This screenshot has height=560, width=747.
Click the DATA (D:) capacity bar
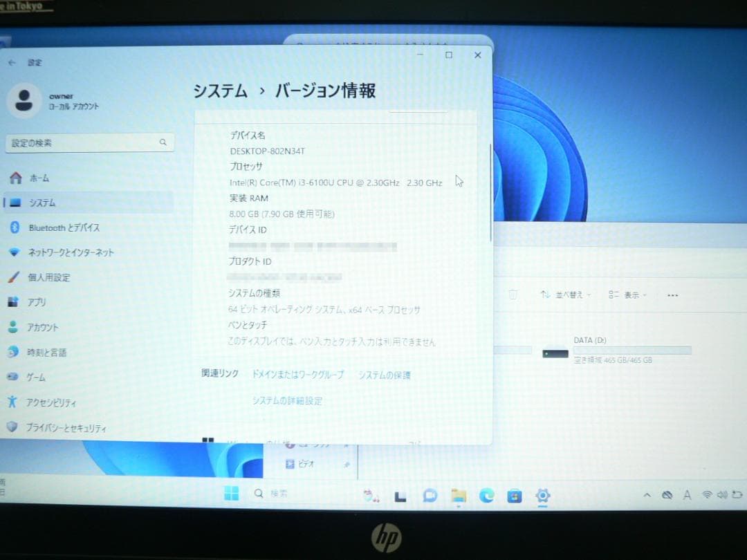coord(631,349)
